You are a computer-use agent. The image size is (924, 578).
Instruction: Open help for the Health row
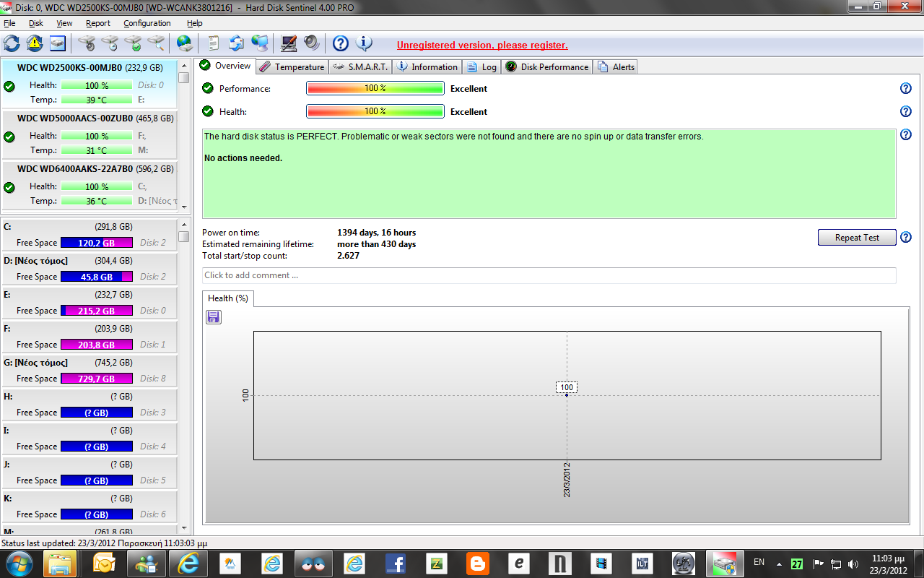(906, 111)
